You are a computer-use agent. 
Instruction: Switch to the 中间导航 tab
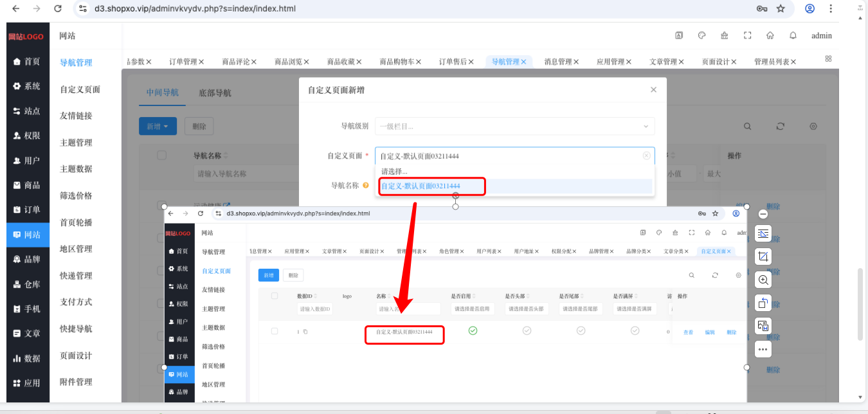[x=162, y=93]
